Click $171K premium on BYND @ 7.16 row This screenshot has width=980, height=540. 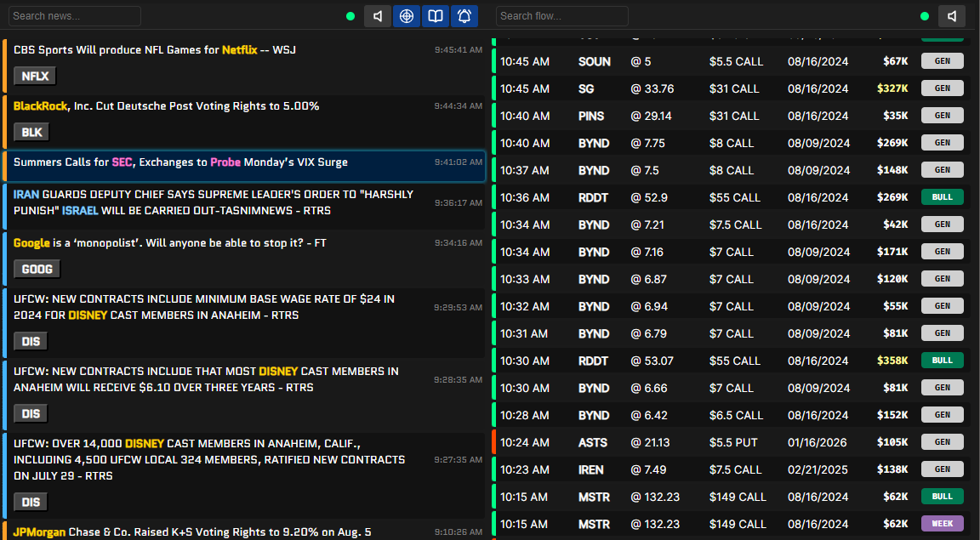coord(892,252)
